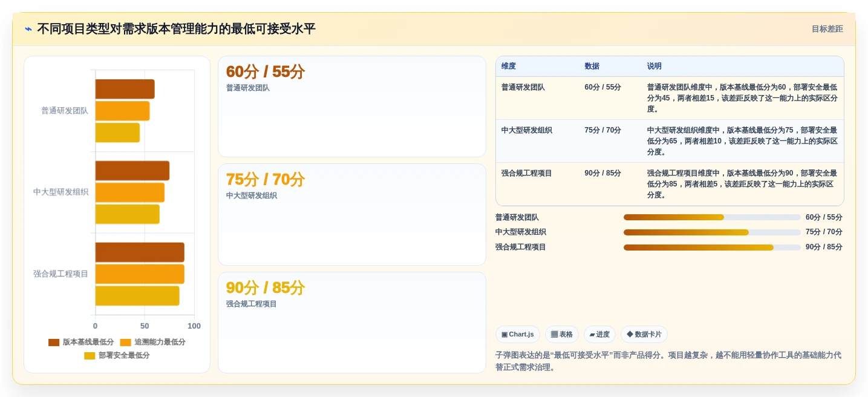Click the footnote paragraph starting 子弹图表达的是
868x397 pixels.
tap(668, 361)
